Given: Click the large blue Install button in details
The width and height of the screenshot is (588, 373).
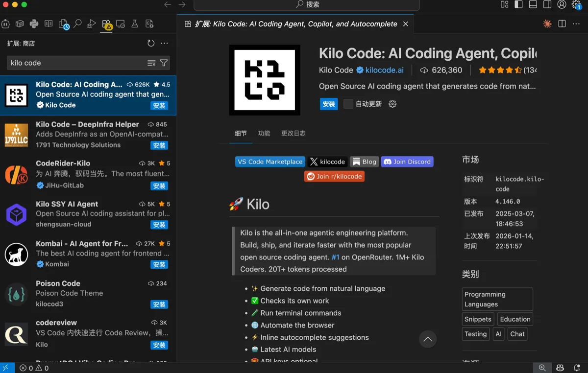Looking at the screenshot, I should tap(329, 104).
